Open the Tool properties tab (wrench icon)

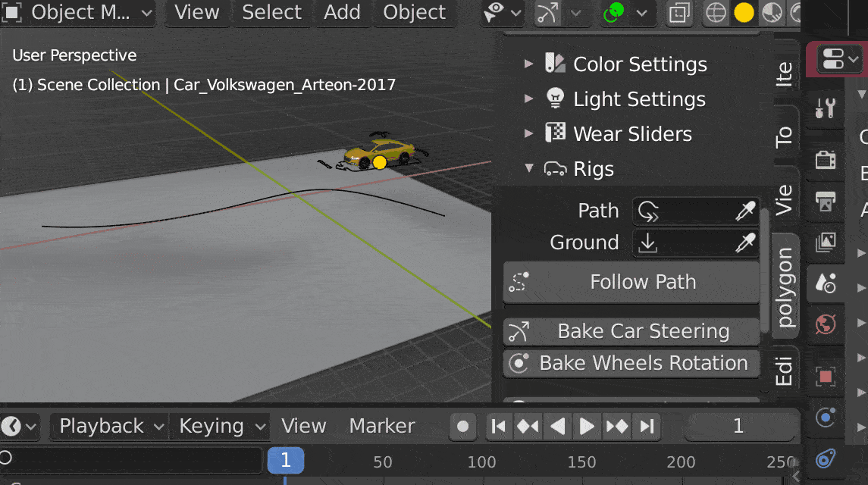[825, 108]
